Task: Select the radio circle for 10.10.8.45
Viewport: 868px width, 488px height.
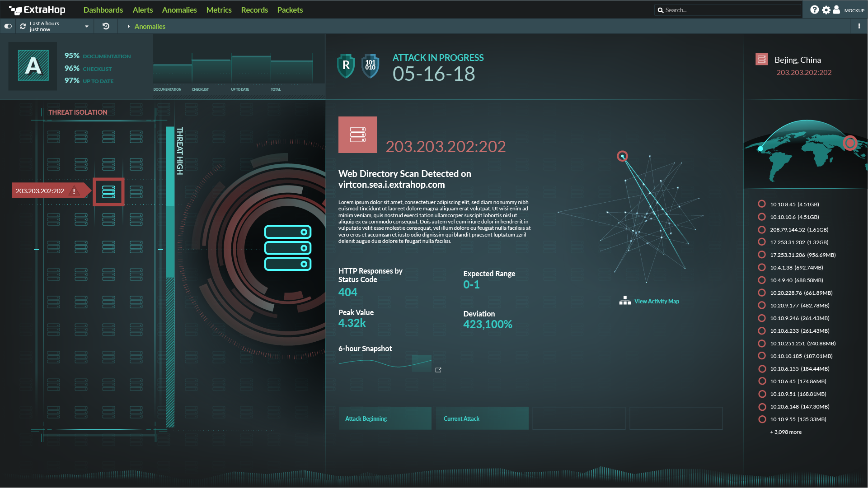Action: tap(762, 204)
